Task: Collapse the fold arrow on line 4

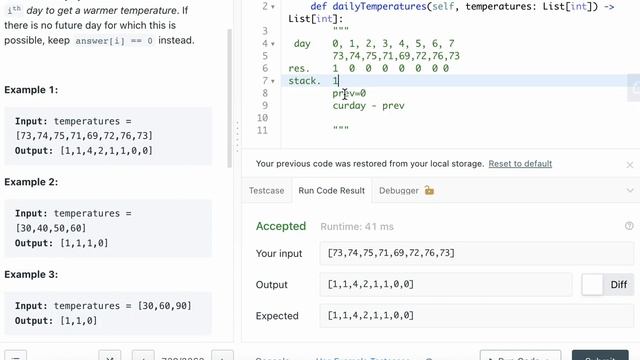Action: (x=273, y=44)
